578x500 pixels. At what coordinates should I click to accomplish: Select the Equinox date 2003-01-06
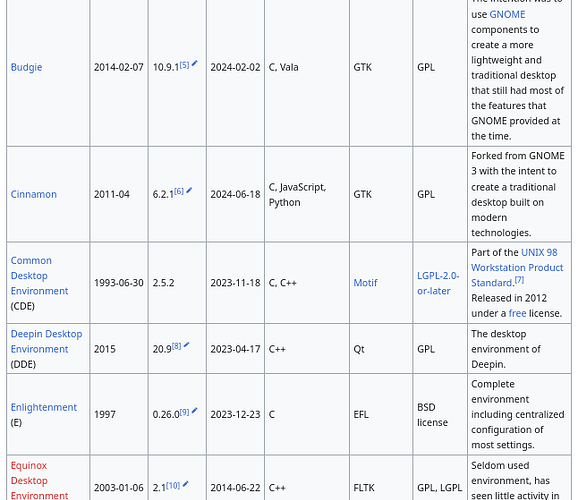click(x=119, y=488)
